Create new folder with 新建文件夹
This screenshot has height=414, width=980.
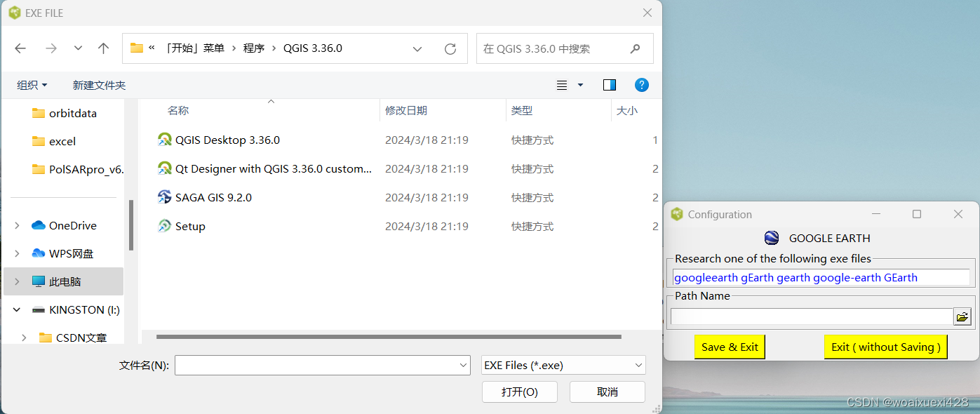click(x=99, y=85)
